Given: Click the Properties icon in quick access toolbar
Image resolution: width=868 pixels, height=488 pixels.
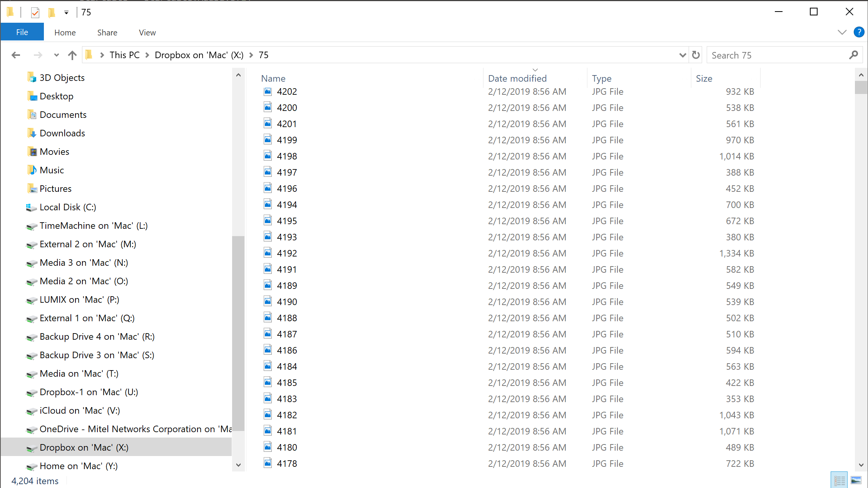Looking at the screenshot, I should (35, 13).
